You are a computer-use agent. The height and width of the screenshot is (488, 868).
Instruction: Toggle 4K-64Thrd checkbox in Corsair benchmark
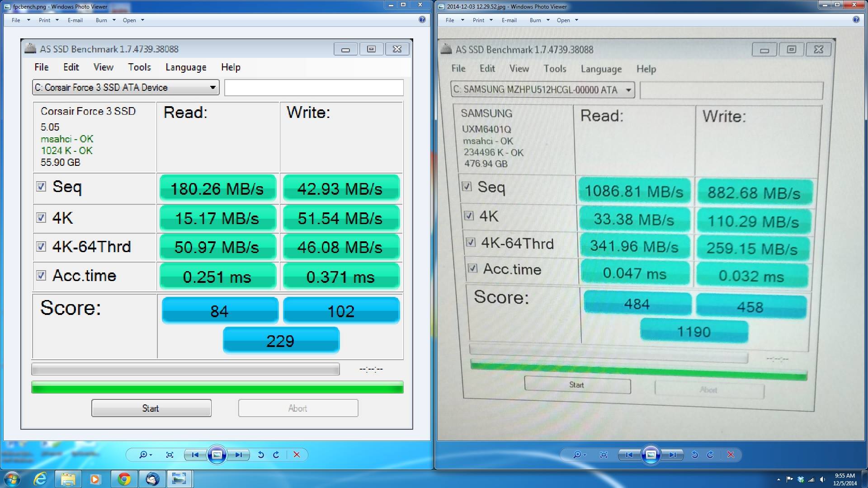tap(41, 247)
